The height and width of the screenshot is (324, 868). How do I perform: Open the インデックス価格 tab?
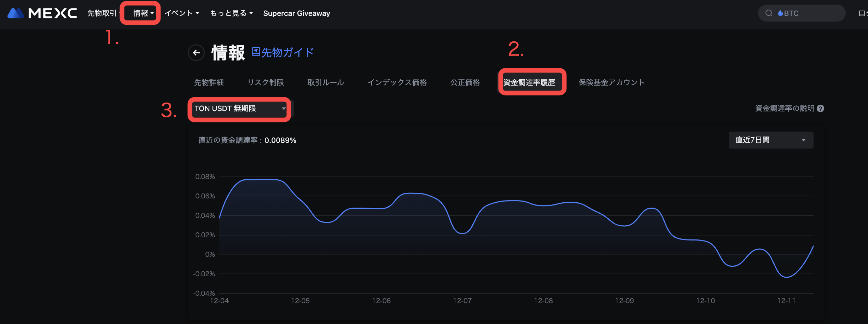coord(397,82)
